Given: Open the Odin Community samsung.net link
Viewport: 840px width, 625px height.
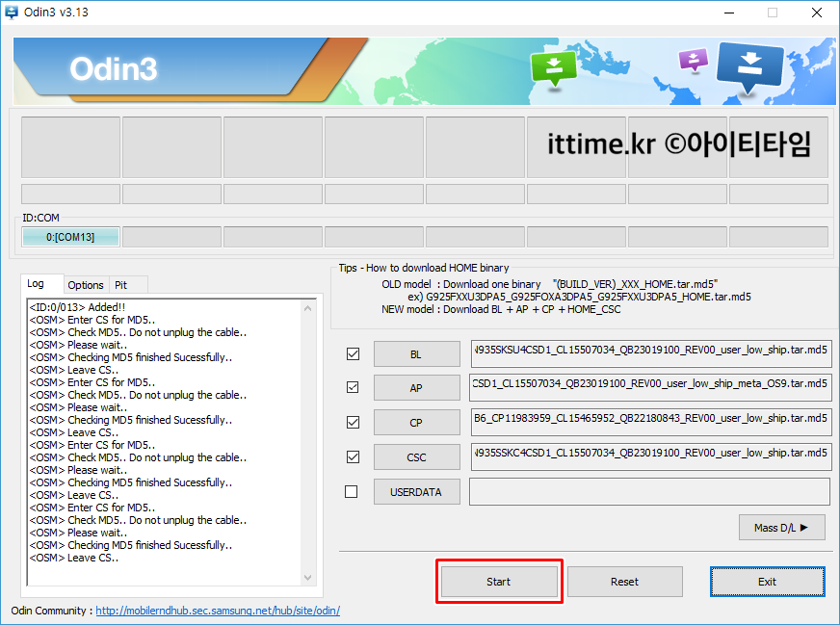Looking at the screenshot, I should (x=218, y=611).
